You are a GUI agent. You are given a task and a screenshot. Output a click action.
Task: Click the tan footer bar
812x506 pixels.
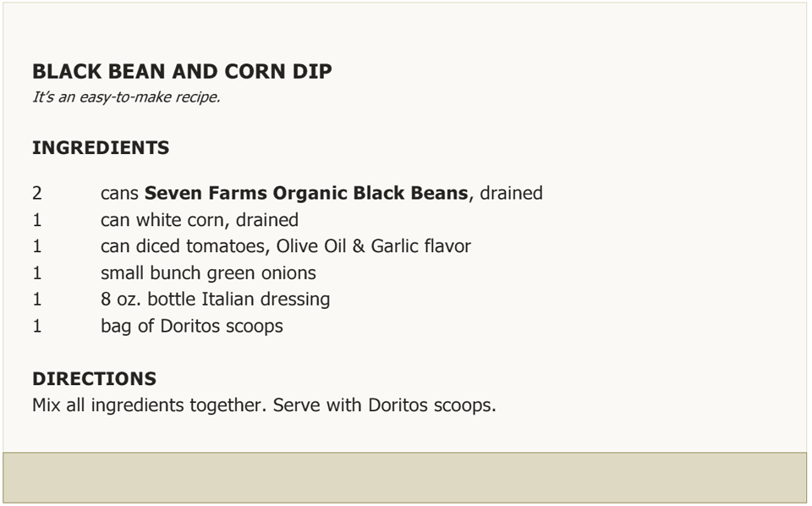pyautogui.click(x=405, y=477)
